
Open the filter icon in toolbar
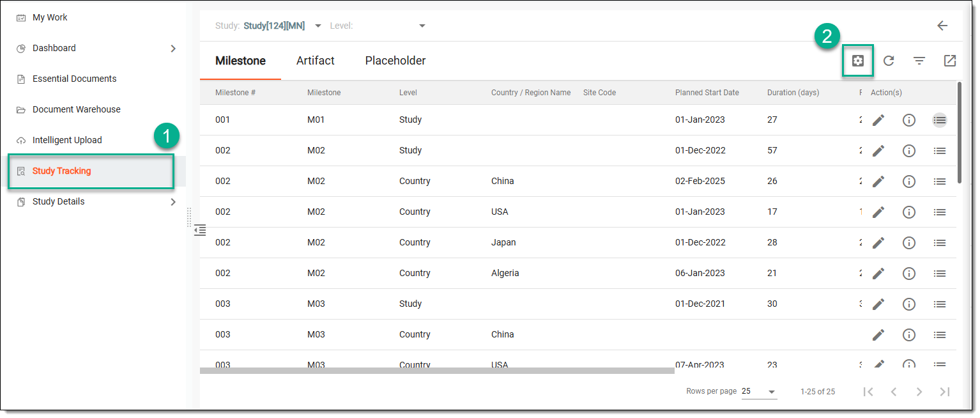(919, 61)
